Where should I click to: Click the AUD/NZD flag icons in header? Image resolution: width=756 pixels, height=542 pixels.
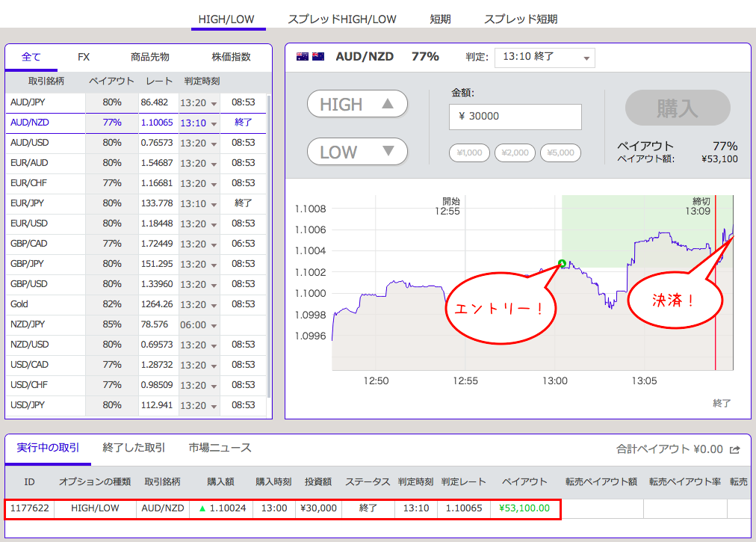click(310, 57)
